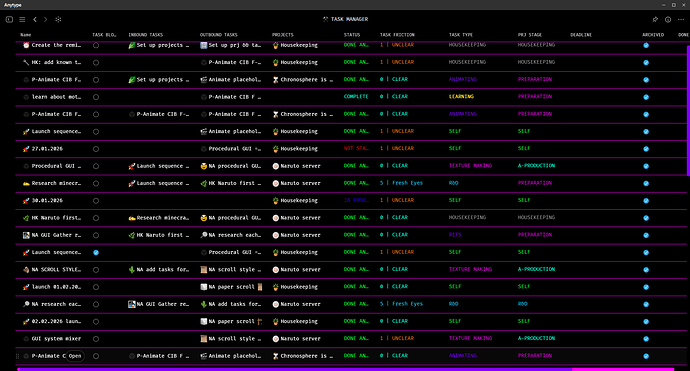
Task: Go forward with the right arrow
Action: tap(45, 19)
